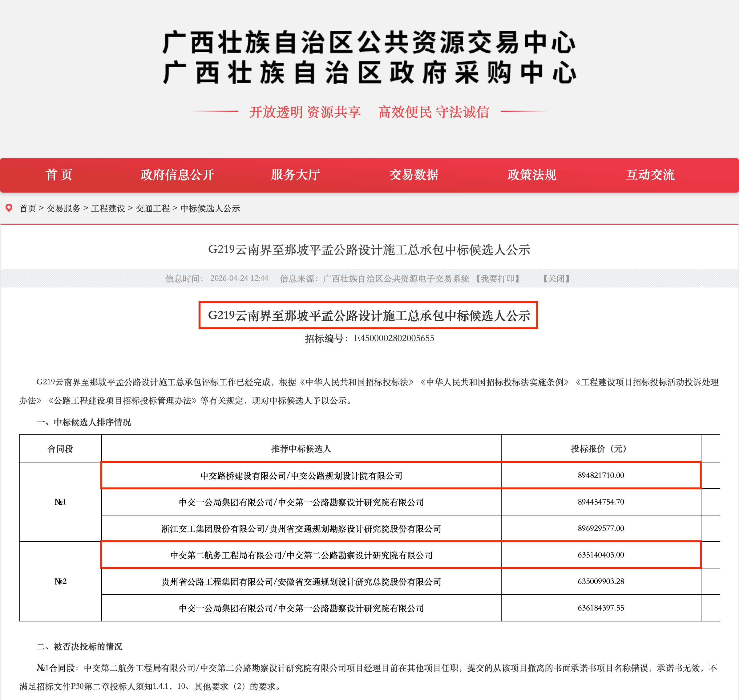Click the bid price 894454754.70
Image resolution: width=739 pixels, height=700 pixels.
click(601, 502)
